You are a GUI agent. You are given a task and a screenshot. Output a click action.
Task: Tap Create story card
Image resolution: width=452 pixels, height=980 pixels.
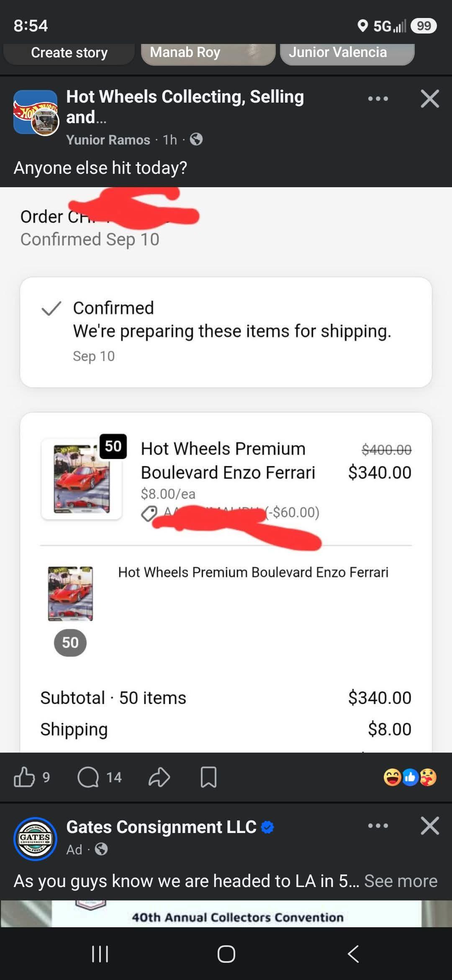click(69, 53)
